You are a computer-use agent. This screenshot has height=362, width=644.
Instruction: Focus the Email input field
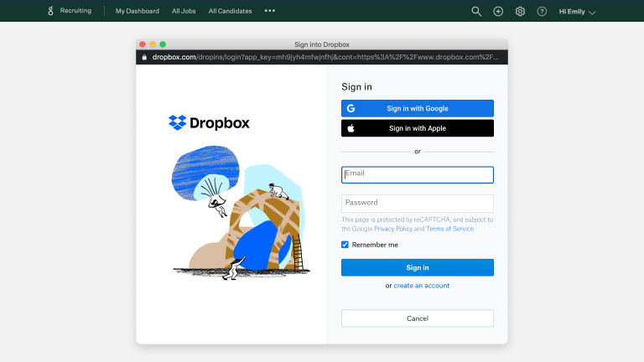[417, 174]
